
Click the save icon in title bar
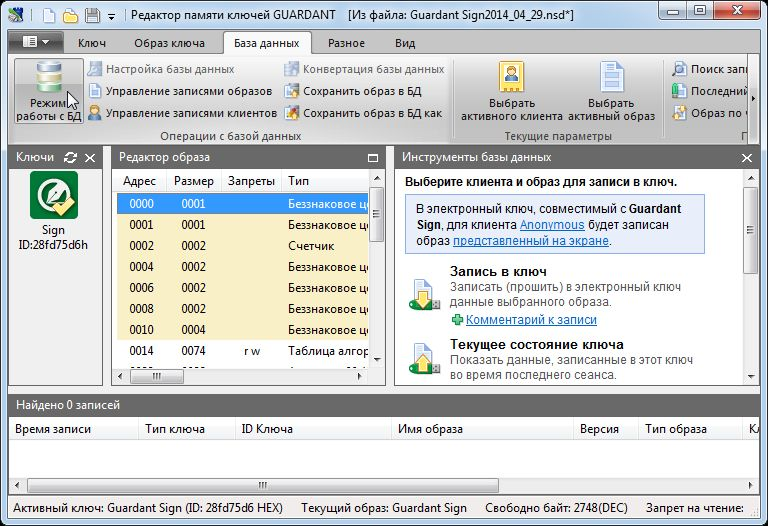pyautogui.click(x=92, y=15)
